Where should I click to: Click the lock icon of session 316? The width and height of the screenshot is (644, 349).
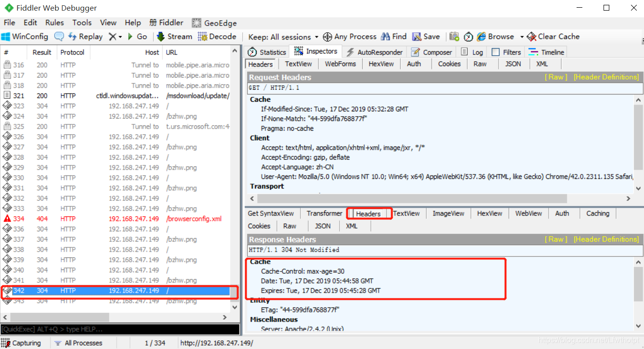[x=7, y=65]
